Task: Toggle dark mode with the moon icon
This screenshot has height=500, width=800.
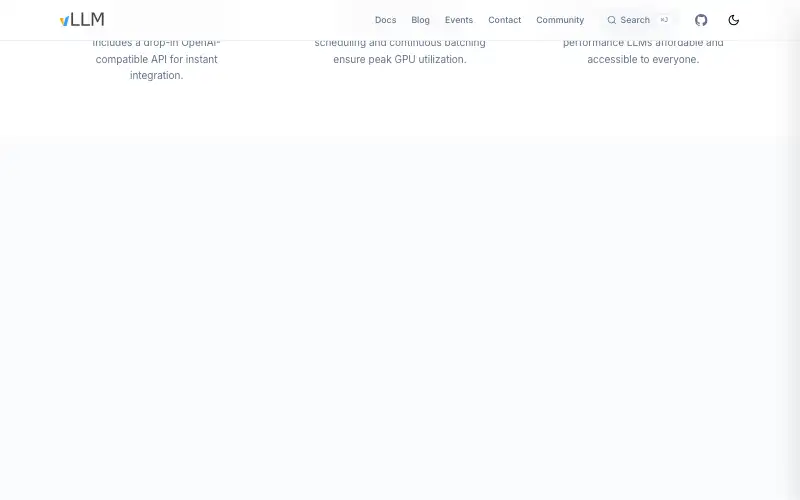Action: tap(733, 20)
